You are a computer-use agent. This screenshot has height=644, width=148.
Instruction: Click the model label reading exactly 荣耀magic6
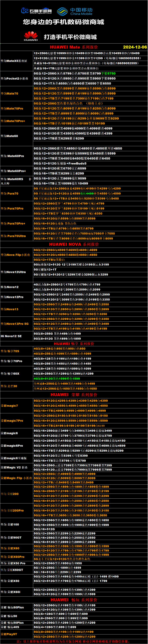click(x=9, y=433)
